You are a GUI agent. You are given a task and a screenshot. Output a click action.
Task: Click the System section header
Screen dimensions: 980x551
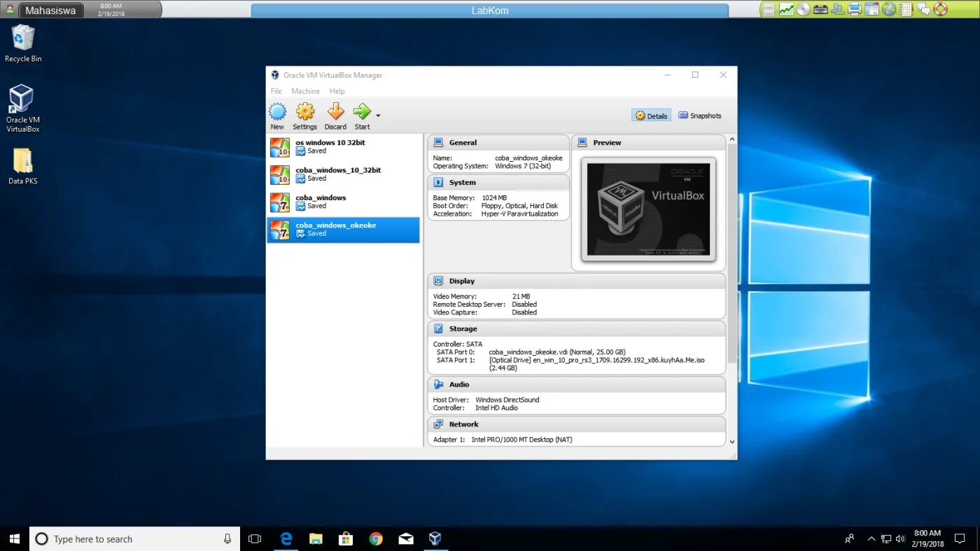pos(498,182)
